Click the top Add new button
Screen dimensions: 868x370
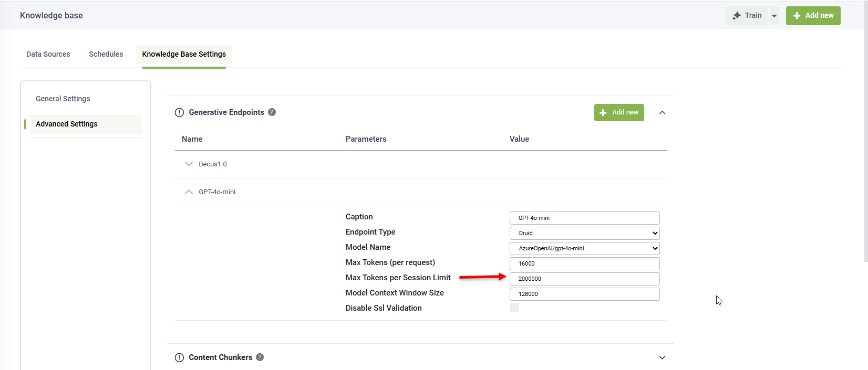pos(813,16)
